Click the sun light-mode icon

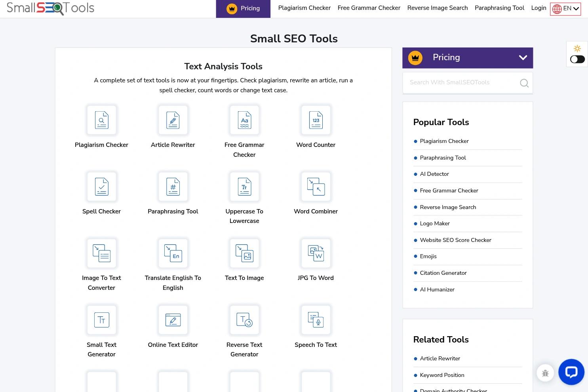pos(577,48)
